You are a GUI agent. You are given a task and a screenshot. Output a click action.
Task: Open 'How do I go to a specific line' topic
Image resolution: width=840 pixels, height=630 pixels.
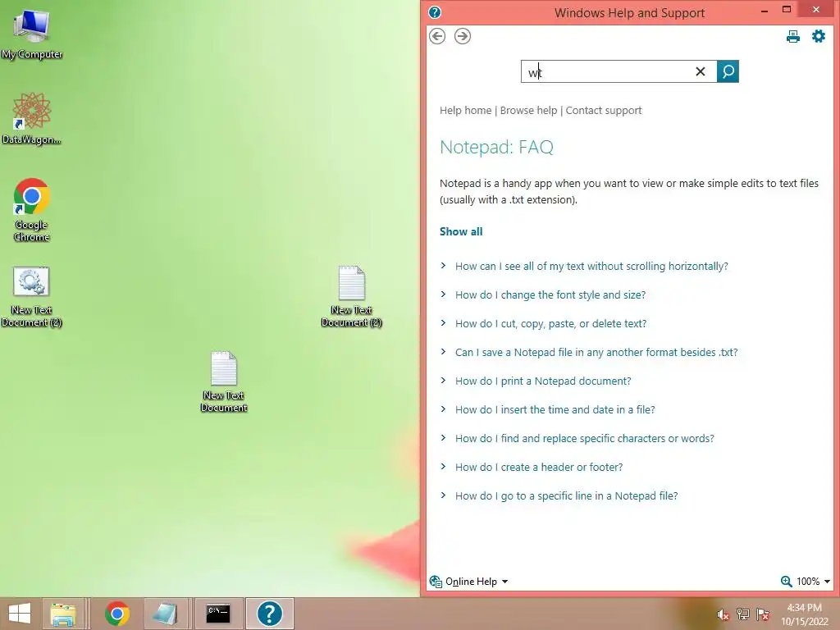click(x=566, y=496)
